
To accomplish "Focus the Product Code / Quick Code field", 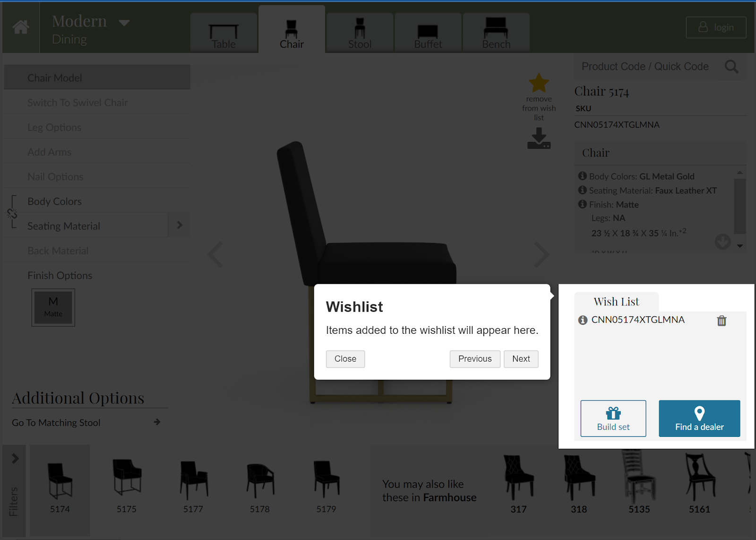I will click(645, 67).
